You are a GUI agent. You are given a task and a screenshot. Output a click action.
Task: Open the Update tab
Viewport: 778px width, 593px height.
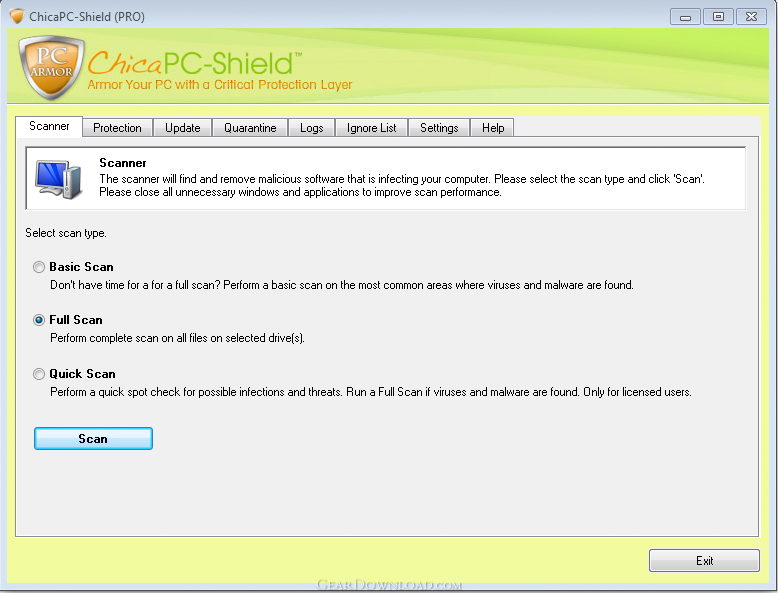(x=183, y=128)
